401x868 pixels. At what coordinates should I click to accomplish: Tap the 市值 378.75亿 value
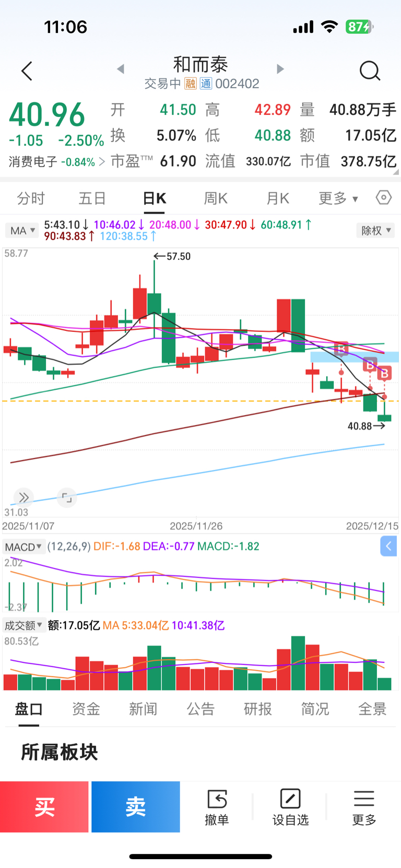(368, 161)
